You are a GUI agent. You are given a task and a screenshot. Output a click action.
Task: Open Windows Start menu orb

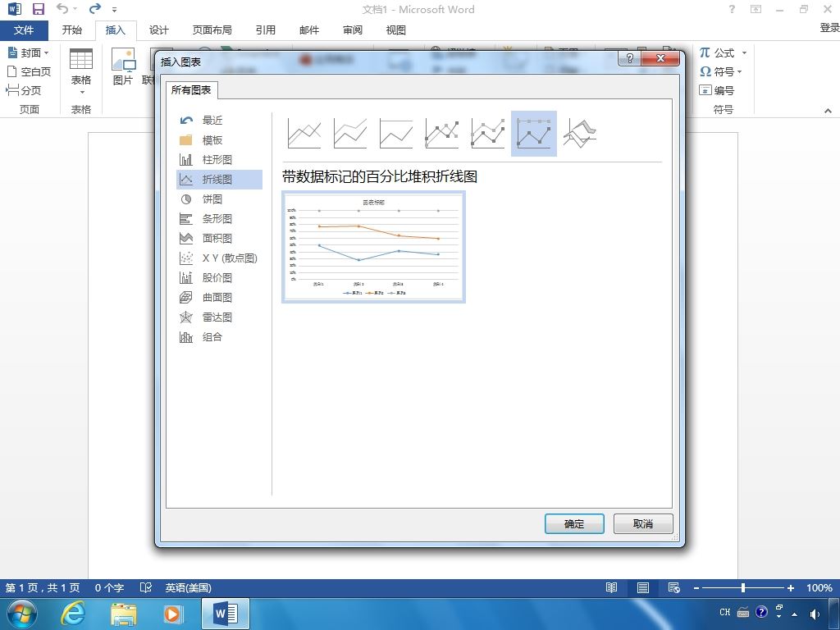pos(22,614)
